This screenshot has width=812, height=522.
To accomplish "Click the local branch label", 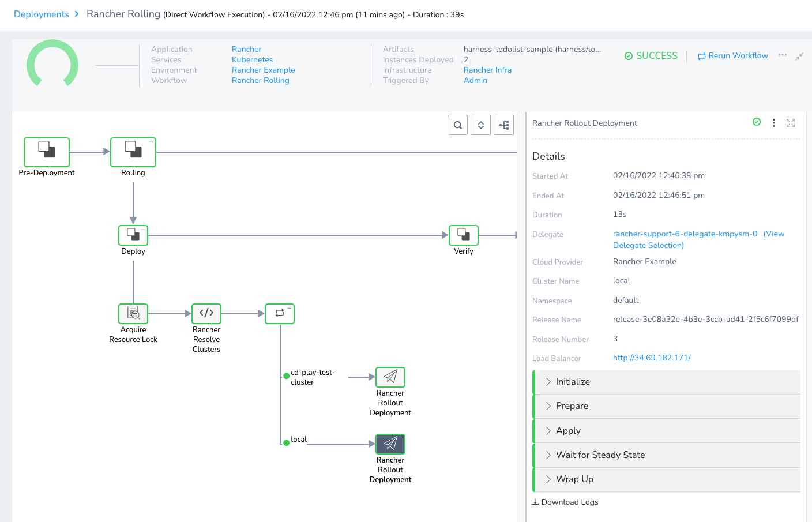I will pos(299,439).
